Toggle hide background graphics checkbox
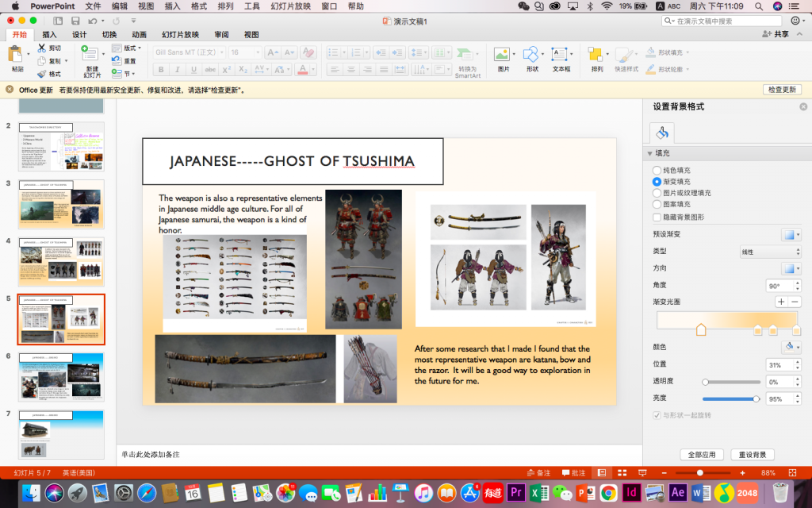The image size is (812, 508). 657,217
